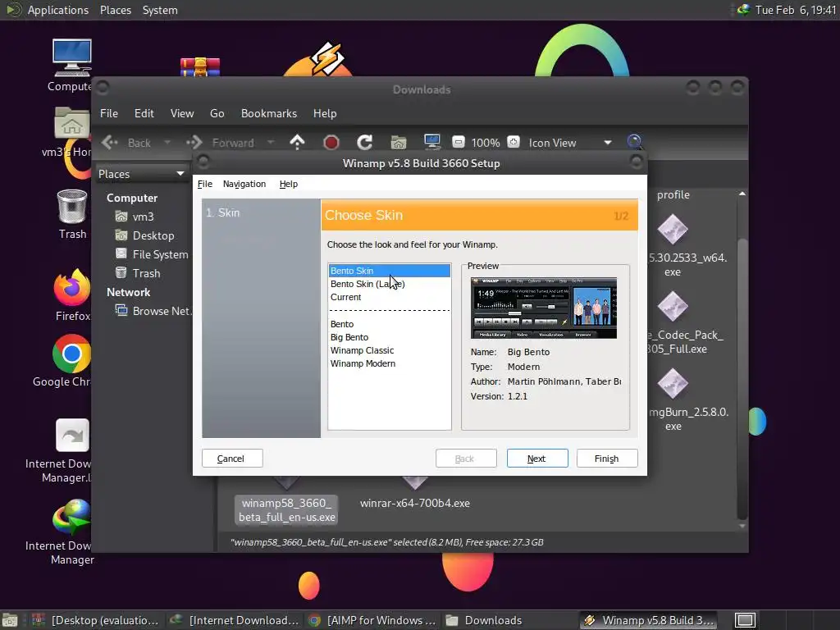Select winamp58_3660_beta_full_en-us.exe file
Viewport: 840px width, 630px height.
pos(286,510)
